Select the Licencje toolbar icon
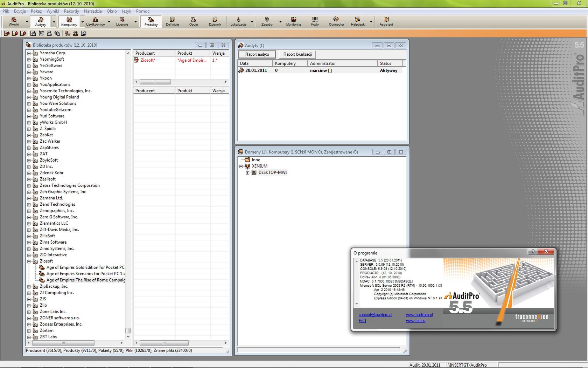Viewport: 588px width, 368px height. pos(122,21)
